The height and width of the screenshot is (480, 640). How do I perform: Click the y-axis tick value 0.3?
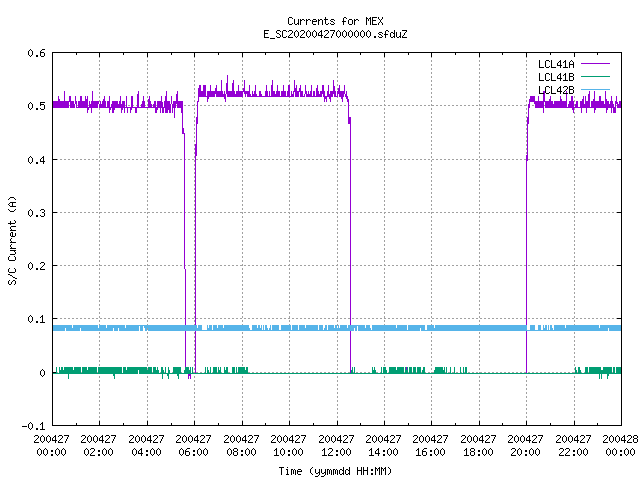(x=37, y=213)
